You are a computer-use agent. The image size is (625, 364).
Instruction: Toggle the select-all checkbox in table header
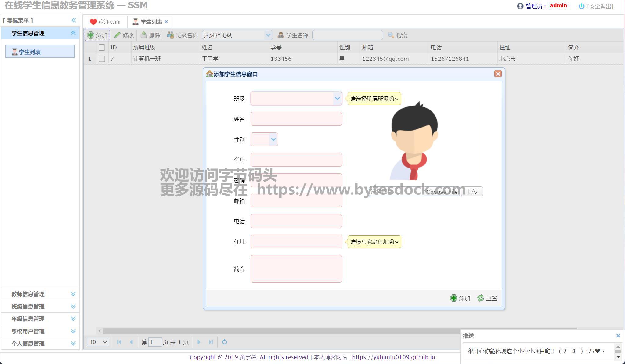[x=102, y=47]
